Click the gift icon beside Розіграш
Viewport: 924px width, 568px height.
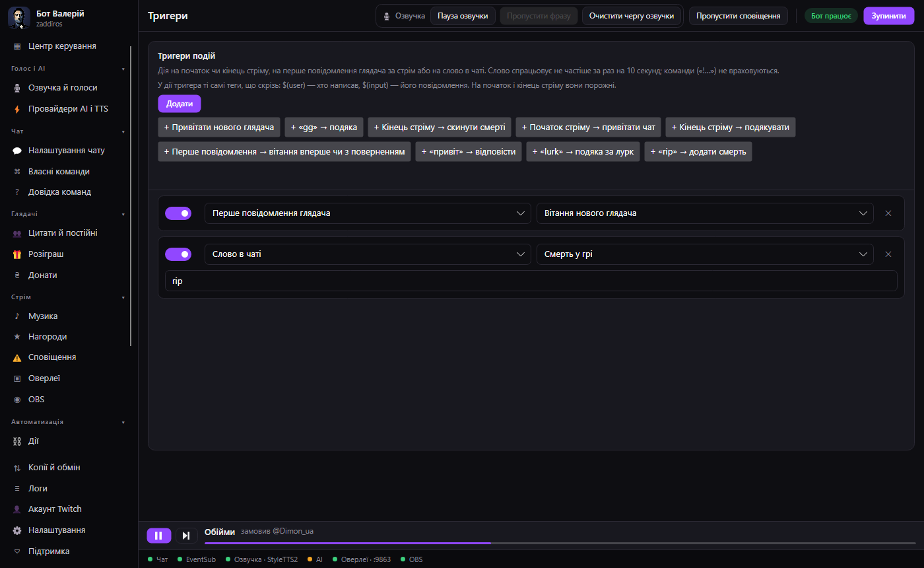[x=17, y=254]
